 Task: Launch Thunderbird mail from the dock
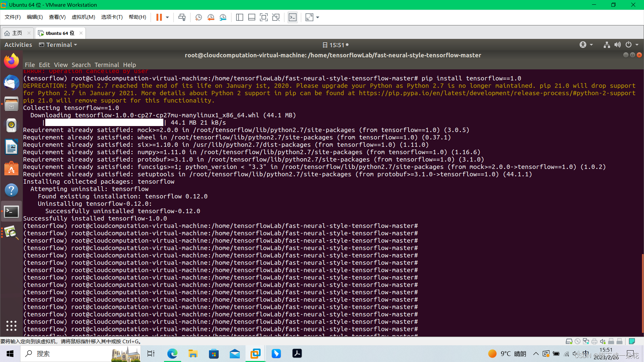11,82
